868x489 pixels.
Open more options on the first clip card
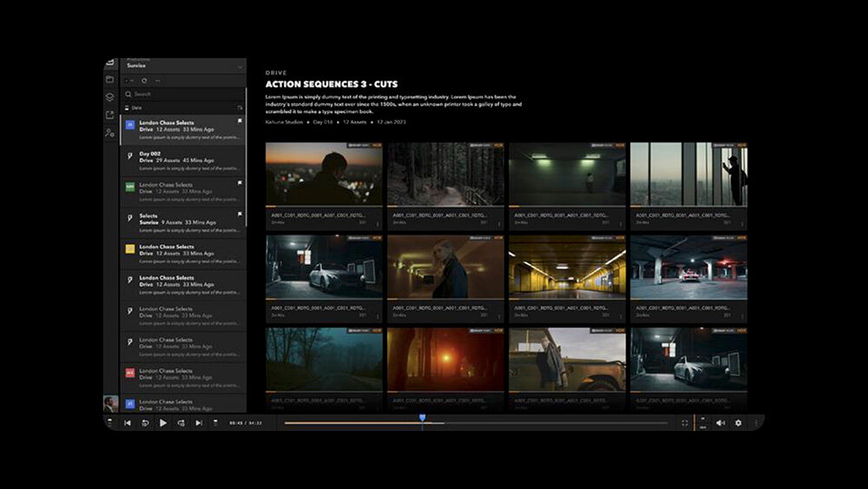coord(378,223)
